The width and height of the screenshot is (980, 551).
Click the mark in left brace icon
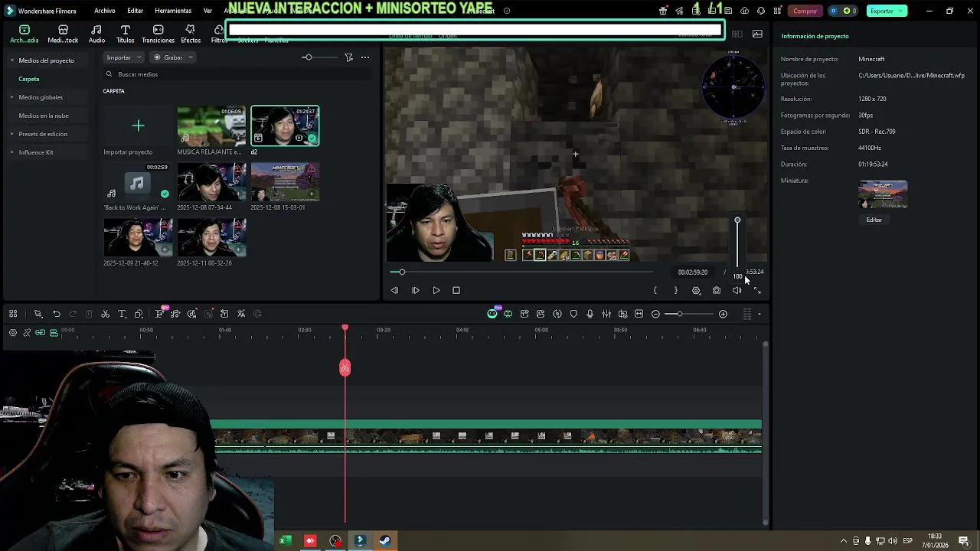[x=655, y=290]
